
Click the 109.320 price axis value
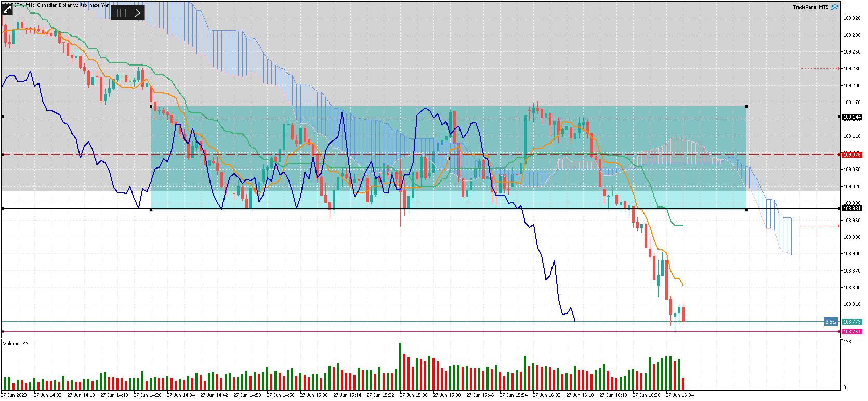[851, 18]
